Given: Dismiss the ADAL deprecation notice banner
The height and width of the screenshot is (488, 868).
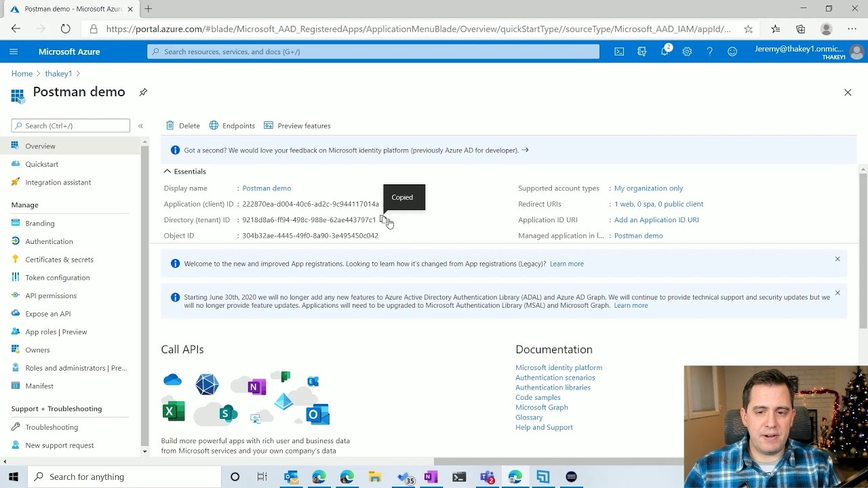Looking at the screenshot, I should point(837,293).
